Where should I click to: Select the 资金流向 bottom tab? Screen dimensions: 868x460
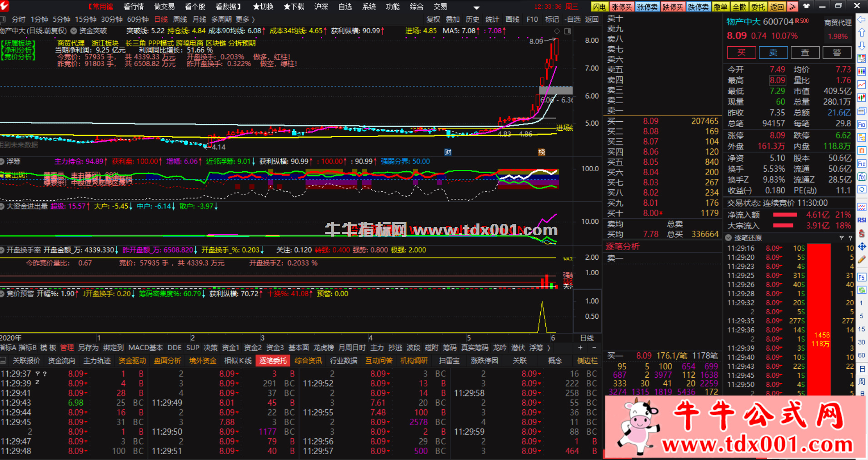click(62, 361)
